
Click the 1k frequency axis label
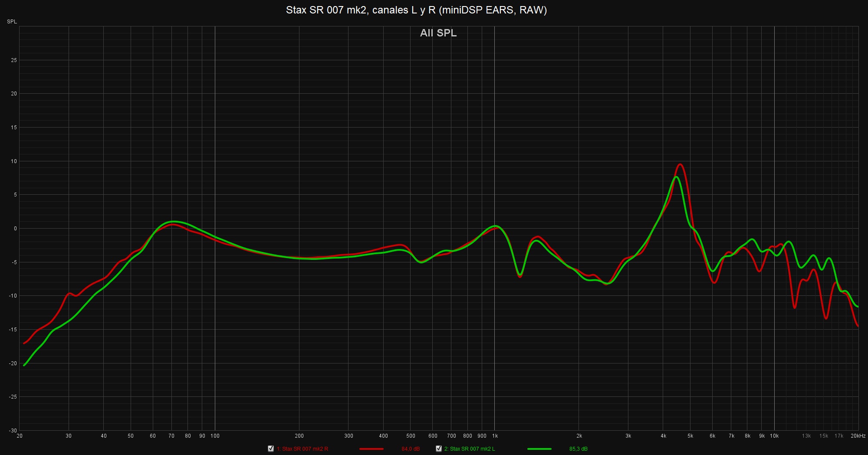(x=495, y=436)
